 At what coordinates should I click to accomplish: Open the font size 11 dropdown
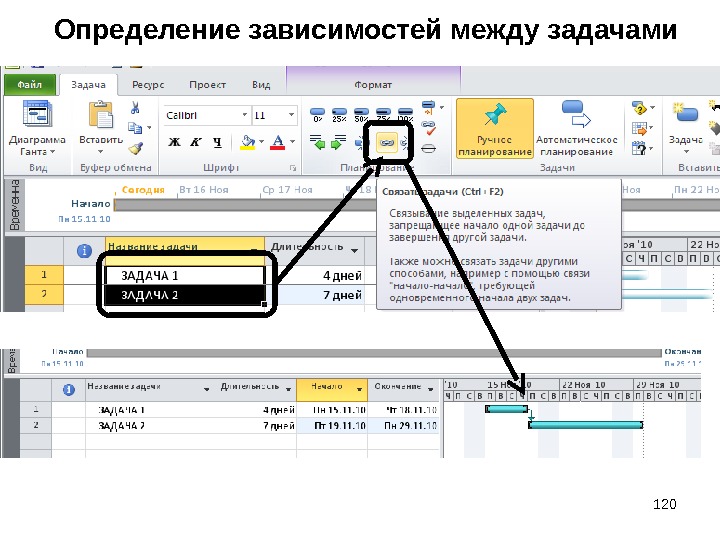[x=291, y=115]
